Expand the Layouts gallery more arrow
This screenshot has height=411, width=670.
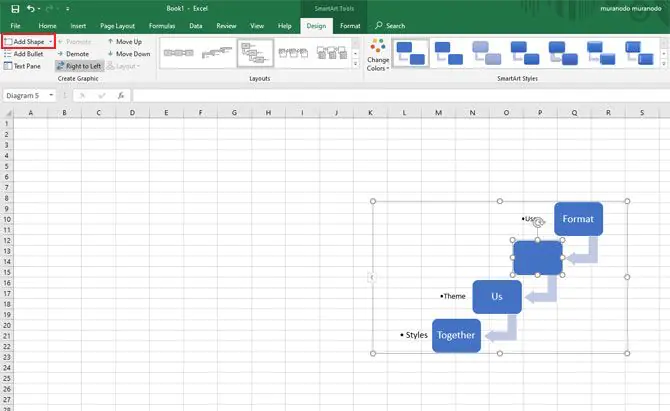[356, 64]
